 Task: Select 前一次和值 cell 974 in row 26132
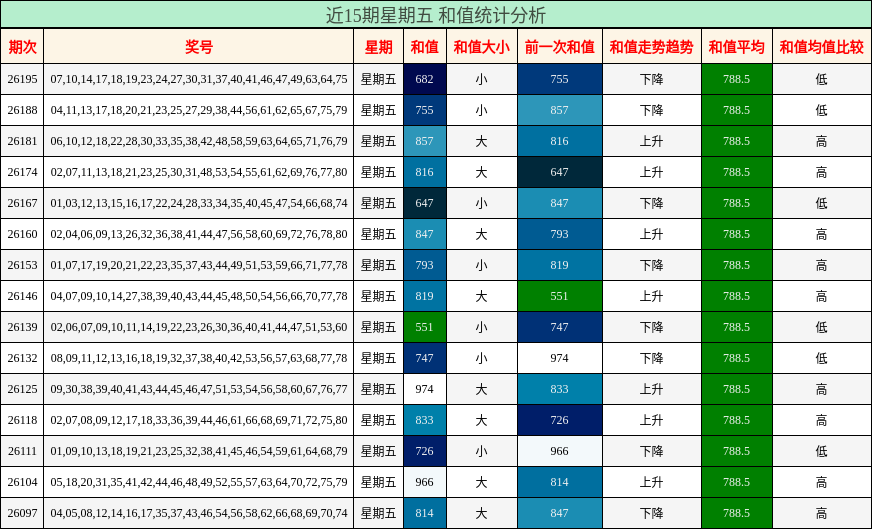coord(559,358)
